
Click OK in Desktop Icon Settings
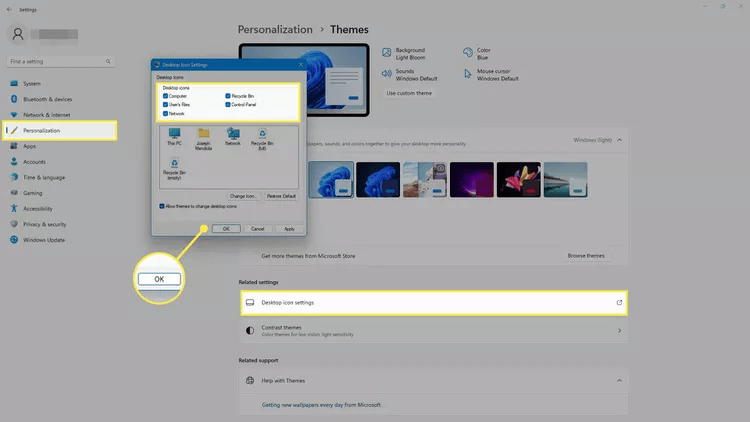pyautogui.click(x=226, y=229)
